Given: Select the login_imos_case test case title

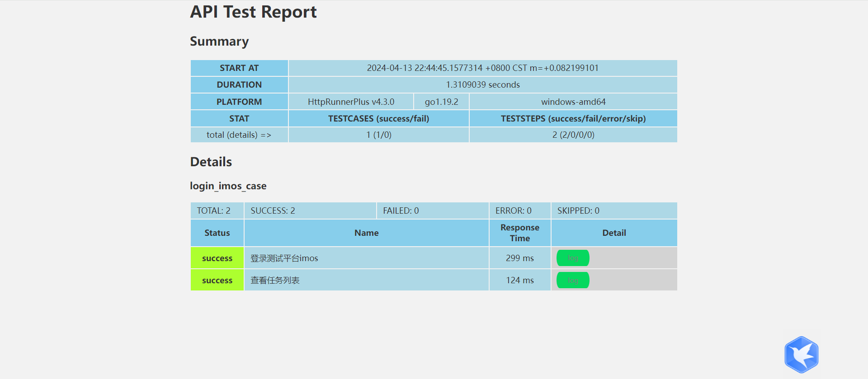Looking at the screenshot, I should coord(228,186).
